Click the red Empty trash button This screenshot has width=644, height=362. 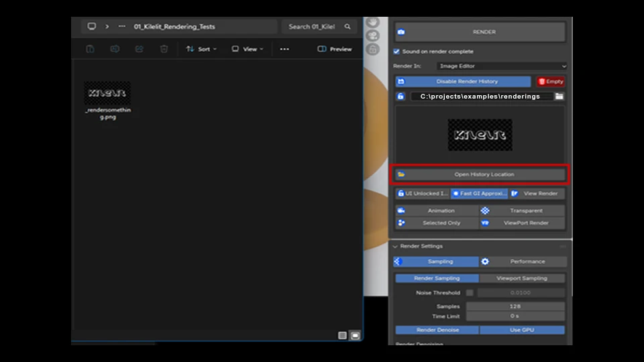[x=551, y=82]
